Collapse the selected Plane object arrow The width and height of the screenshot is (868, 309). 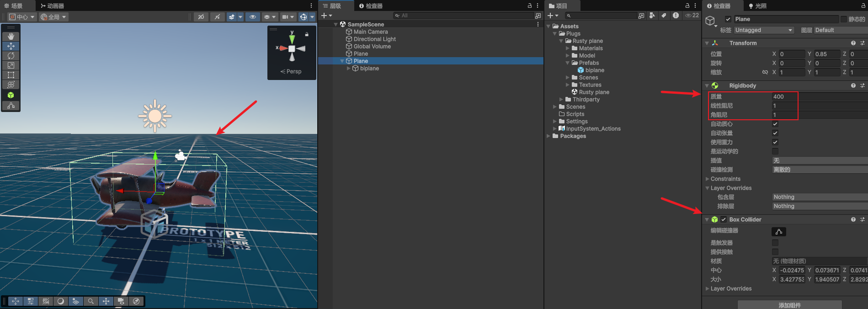coord(342,61)
